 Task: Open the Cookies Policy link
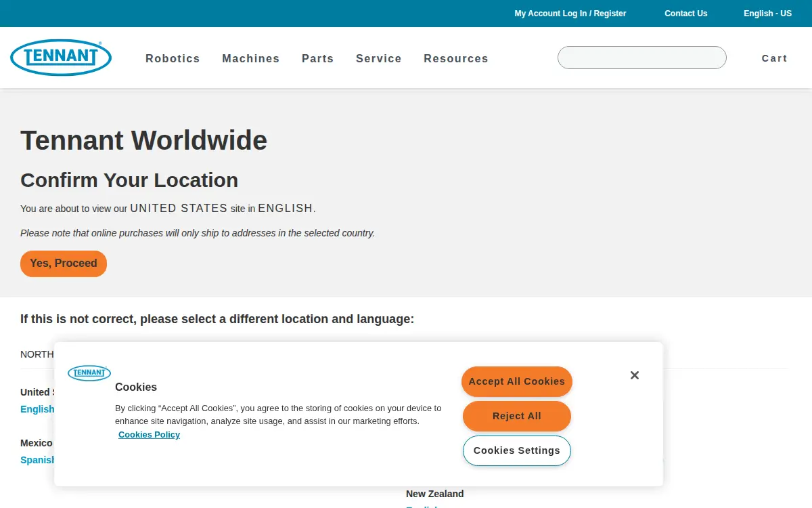tap(149, 435)
